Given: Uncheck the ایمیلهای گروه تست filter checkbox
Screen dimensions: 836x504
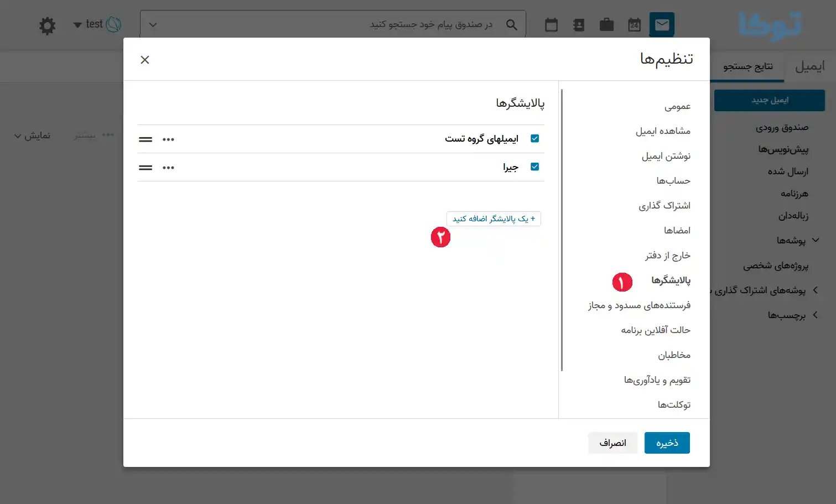Looking at the screenshot, I should (534, 138).
